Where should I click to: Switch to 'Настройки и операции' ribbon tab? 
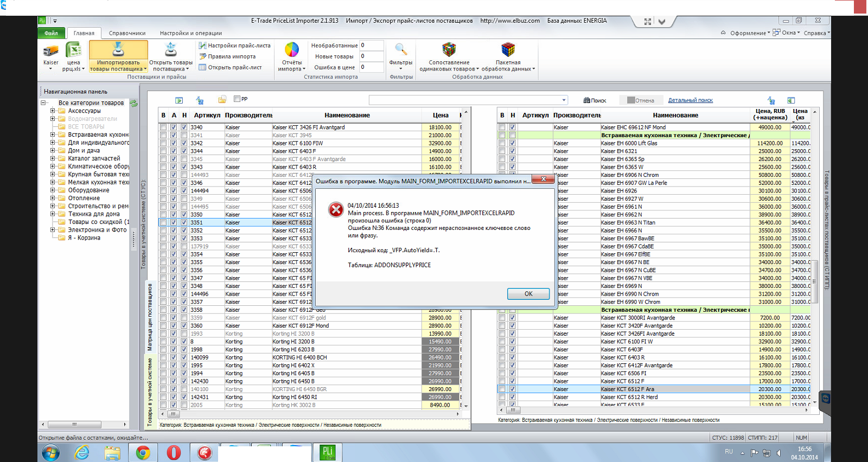191,33
